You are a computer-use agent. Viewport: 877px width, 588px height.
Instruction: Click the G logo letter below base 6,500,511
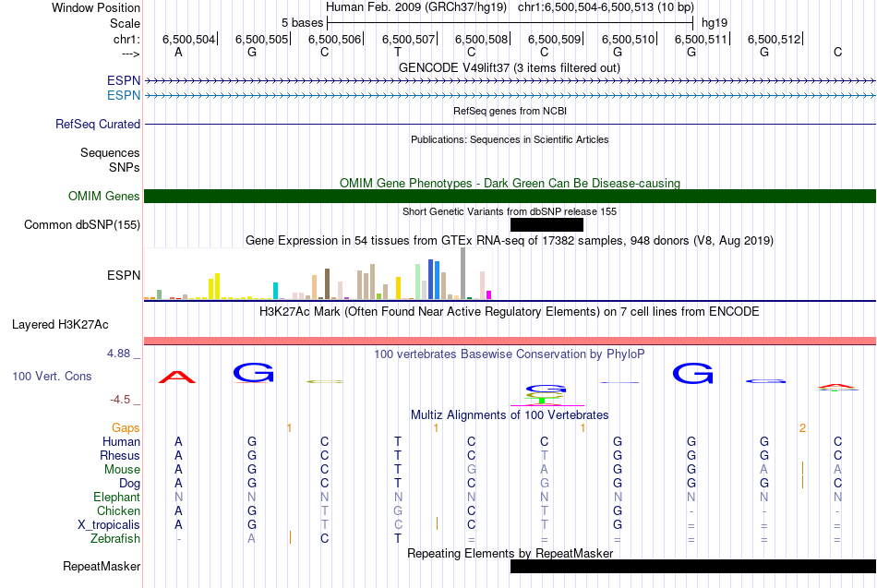point(692,373)
